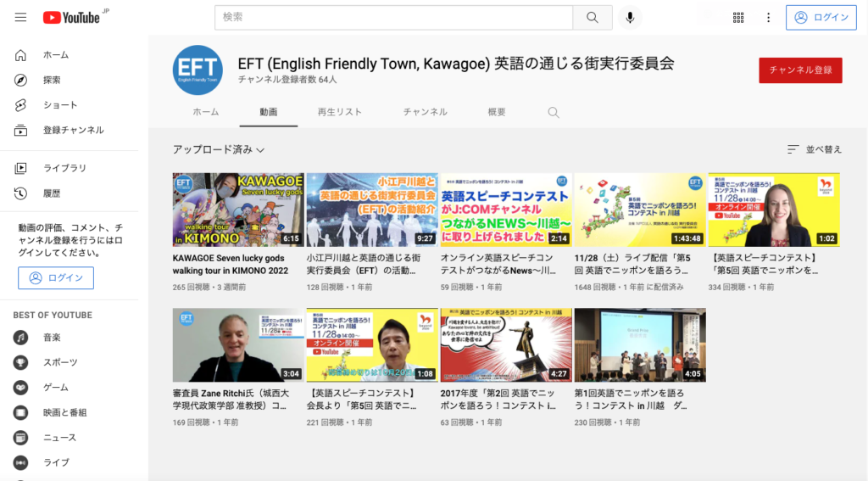Click the ライブ live icon

tap(20, 462)
